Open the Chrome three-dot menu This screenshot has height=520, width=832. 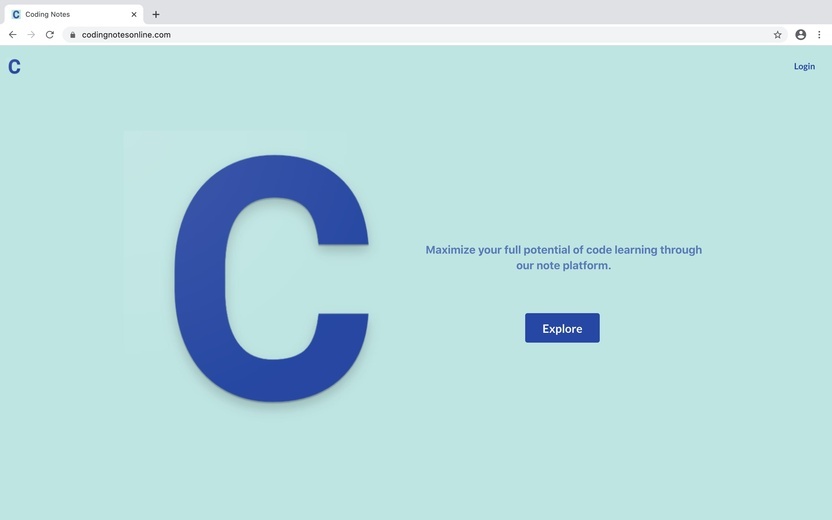pos(819,34)
